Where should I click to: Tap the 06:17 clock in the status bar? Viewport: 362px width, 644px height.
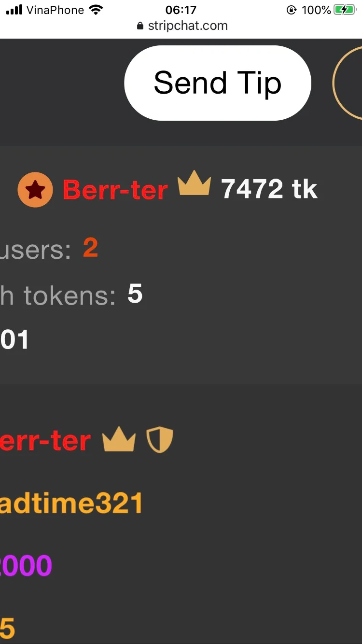click(x=181, y=10)
